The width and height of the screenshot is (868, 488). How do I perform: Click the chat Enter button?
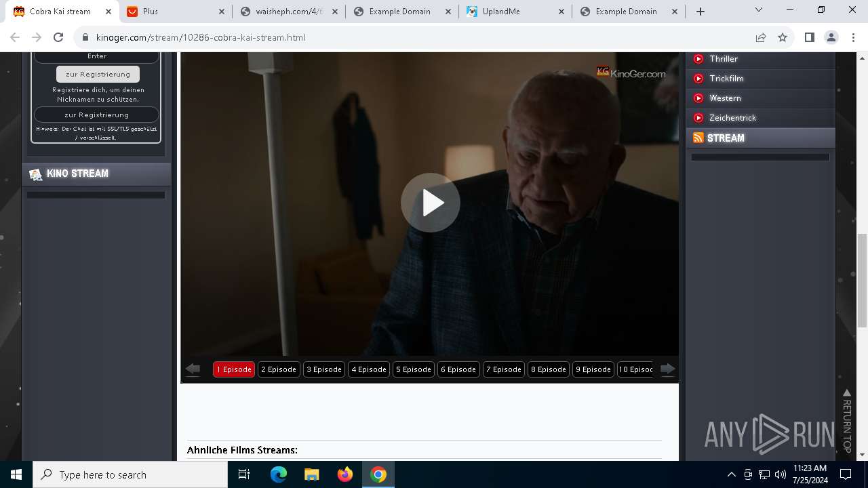(x=96, y=56)
